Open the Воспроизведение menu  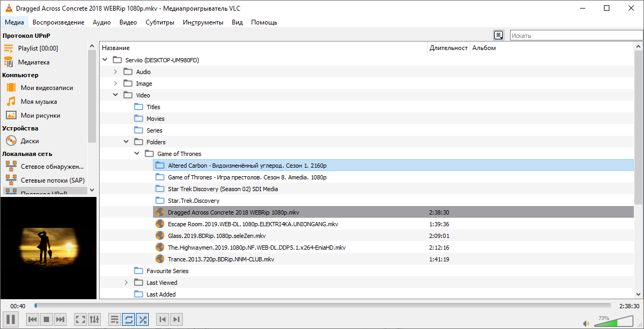tap(58, 22)
